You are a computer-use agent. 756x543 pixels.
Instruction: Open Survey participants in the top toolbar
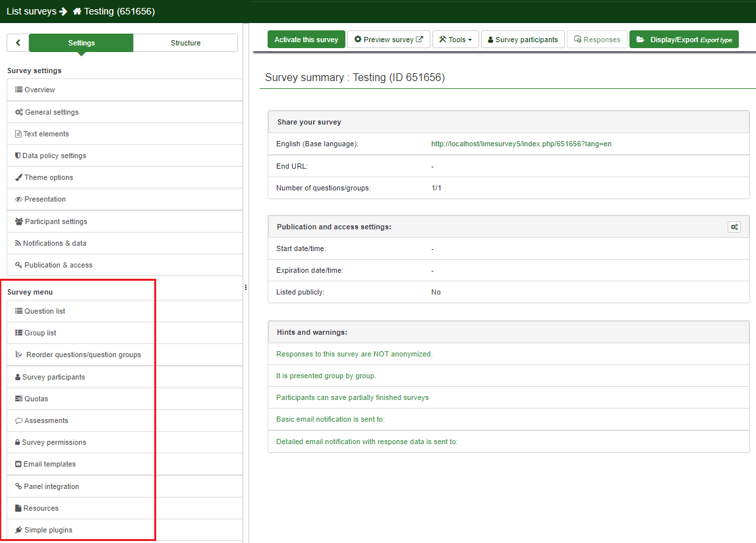click(523, 40)
